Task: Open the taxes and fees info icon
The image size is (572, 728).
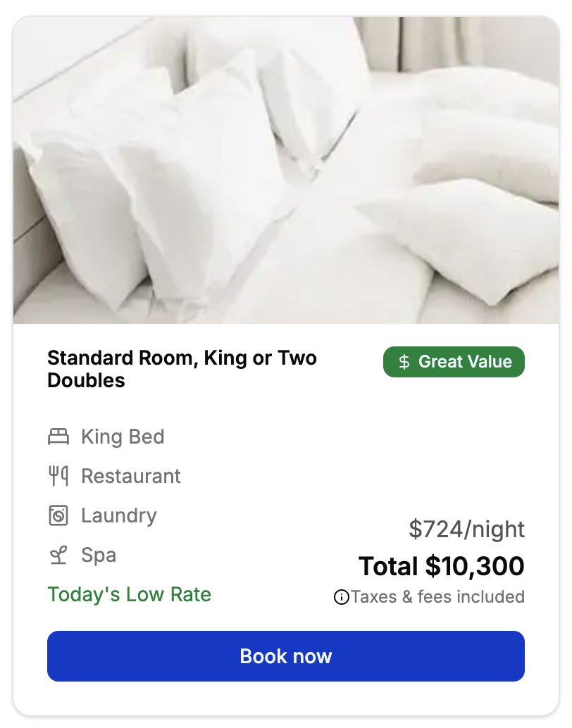Action: [342, 598]
